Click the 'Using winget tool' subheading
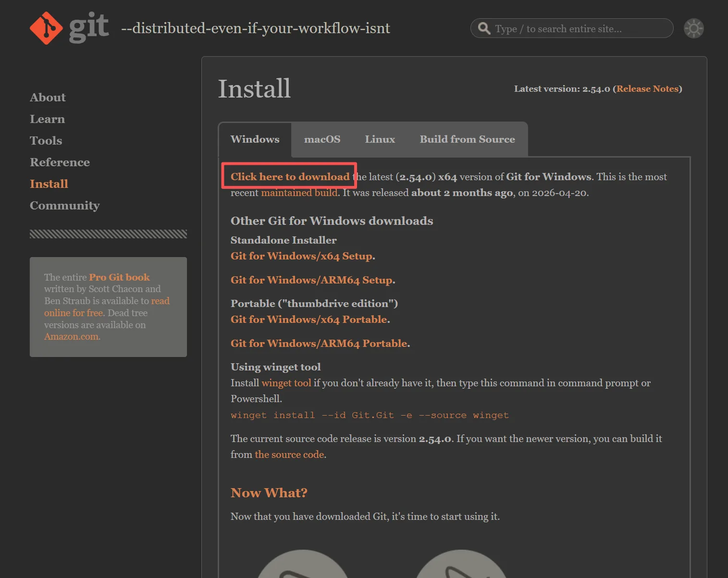Viewport: 728px width, 578px height. point(275,367)
